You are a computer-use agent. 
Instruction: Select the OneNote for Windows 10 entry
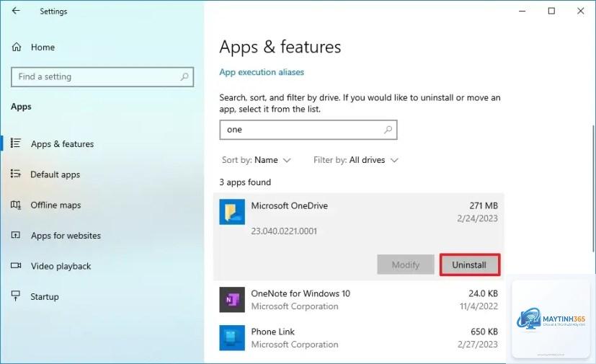[x=358, y=300]
